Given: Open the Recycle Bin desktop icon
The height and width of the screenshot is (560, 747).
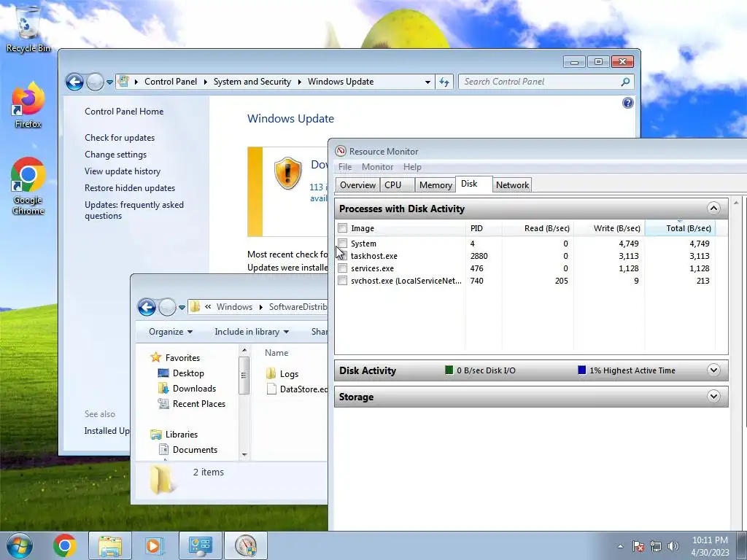Looking at the screenshot, I should click(x=28, y=28).
